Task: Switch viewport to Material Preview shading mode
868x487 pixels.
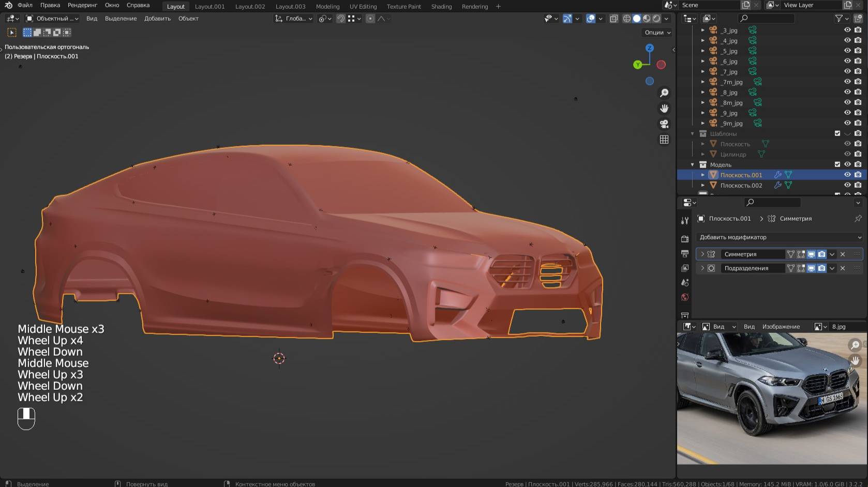Action: tap(646, 19)
